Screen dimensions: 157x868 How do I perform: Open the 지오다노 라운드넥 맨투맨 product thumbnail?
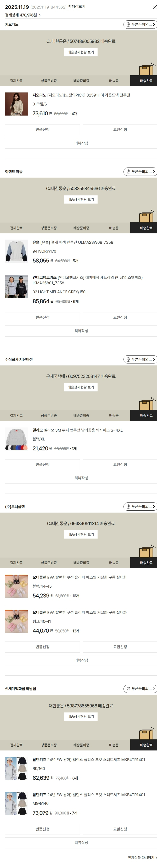[17, 104]
